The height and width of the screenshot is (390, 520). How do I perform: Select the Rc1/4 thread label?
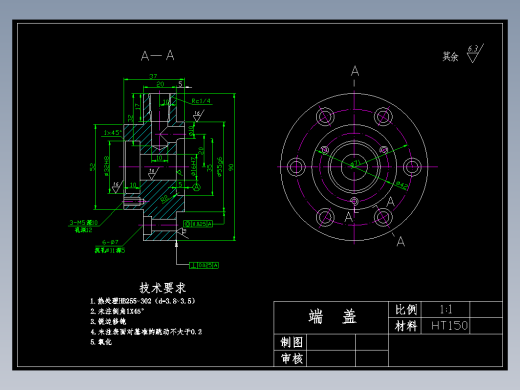201,101
